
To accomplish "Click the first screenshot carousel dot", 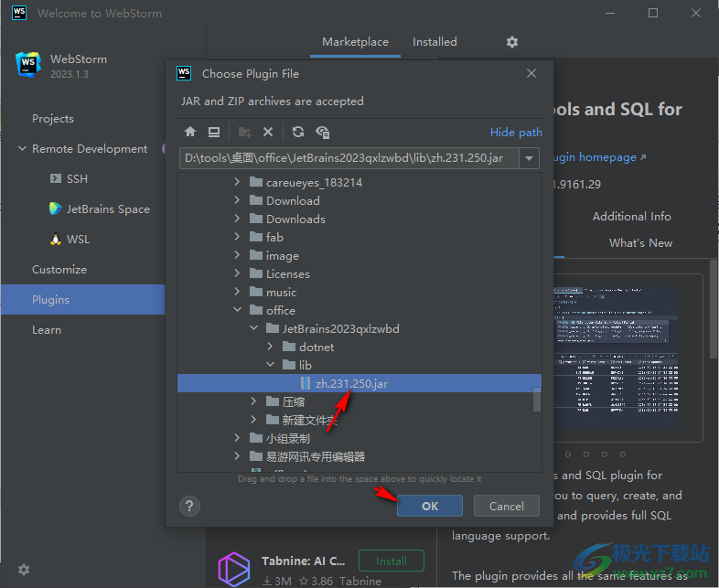I will [568, 454].
